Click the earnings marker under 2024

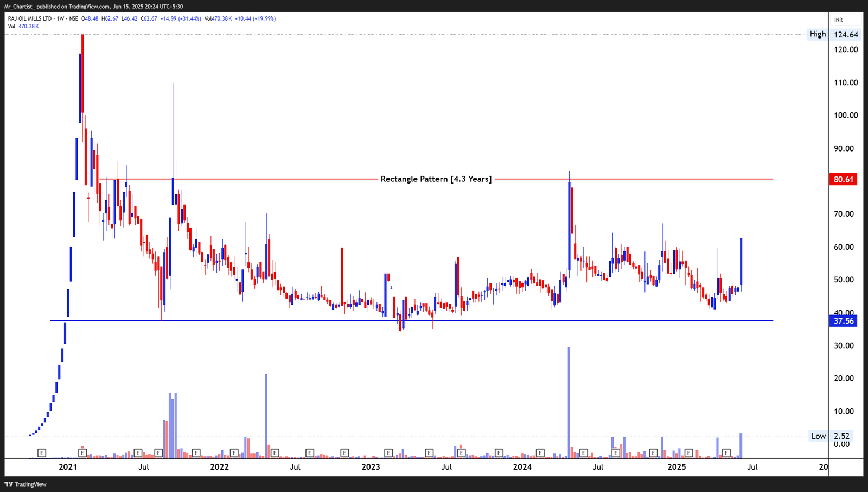pyautogui.click(x=540, y=452)
